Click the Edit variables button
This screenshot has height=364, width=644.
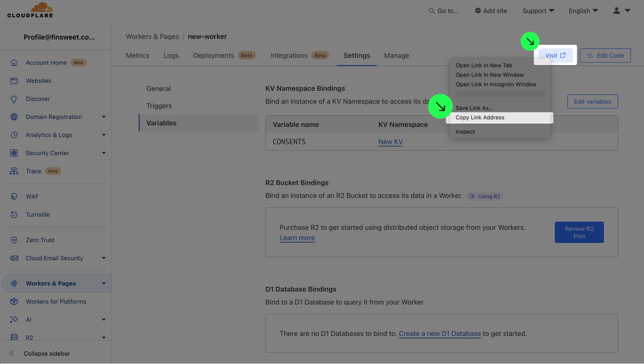pos(592,102)
